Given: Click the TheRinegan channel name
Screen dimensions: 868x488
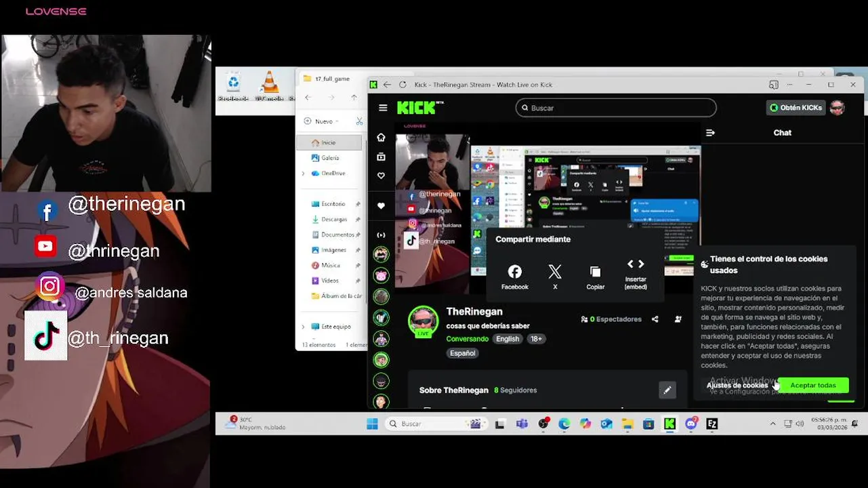Looking at the screenshot, I should pyautogui.click(x=474, y=312).
